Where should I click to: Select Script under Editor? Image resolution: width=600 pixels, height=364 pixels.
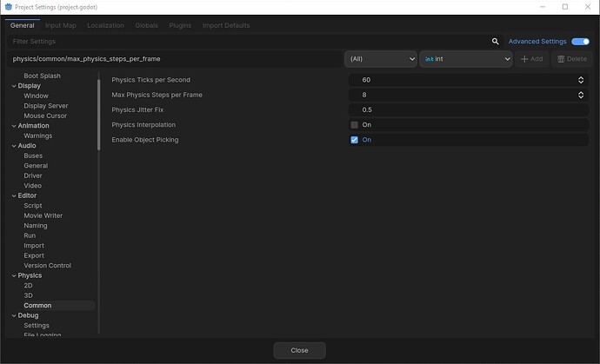pyautogui.click(x=33, y=206)
